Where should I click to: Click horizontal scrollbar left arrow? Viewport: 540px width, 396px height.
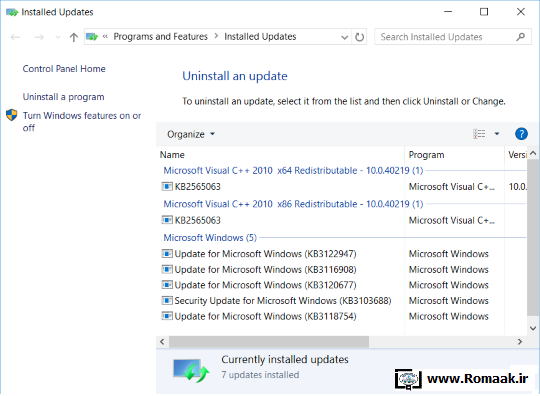coord(162,342)
